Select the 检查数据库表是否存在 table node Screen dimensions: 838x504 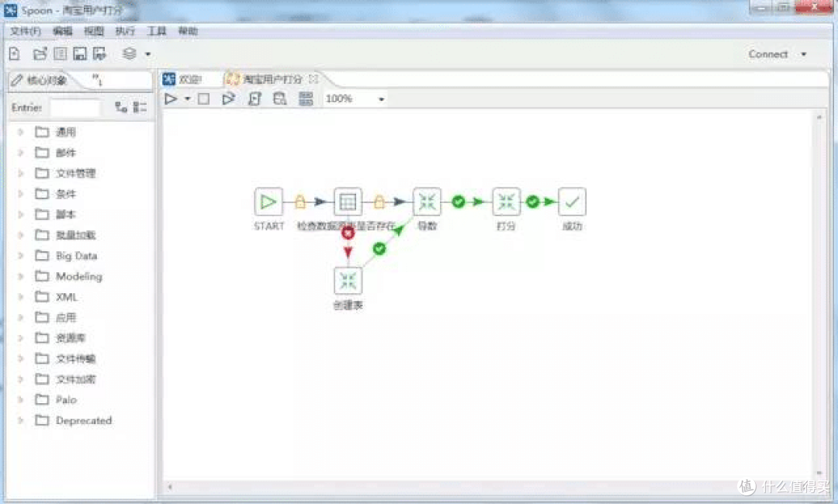[348, 202]
